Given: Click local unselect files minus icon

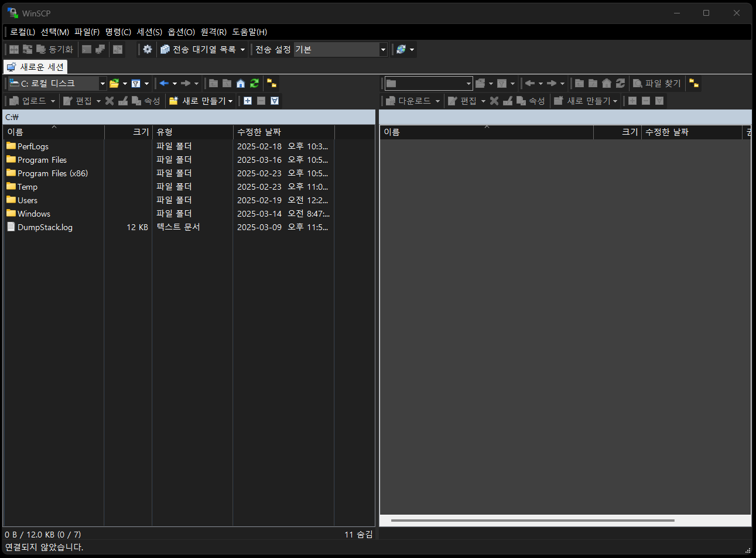Looking at the screenshot, I should tap(261, 101).
